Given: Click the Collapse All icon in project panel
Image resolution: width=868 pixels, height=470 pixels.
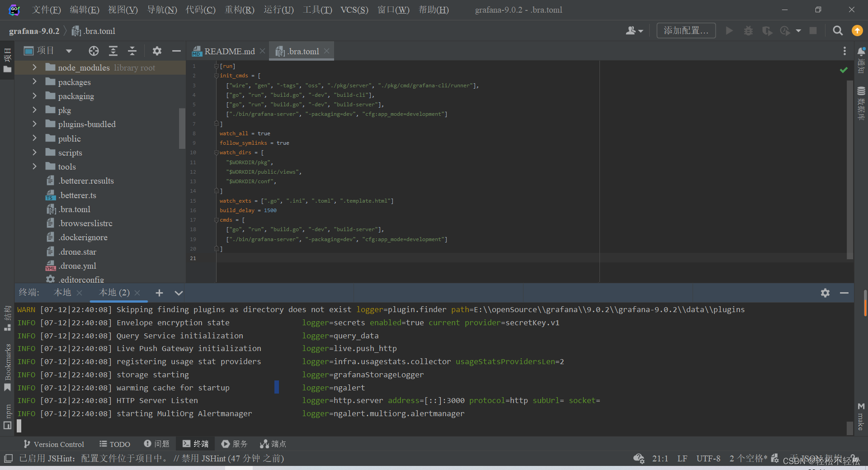Looking at the screenshot, I should [x=132, y=51].
